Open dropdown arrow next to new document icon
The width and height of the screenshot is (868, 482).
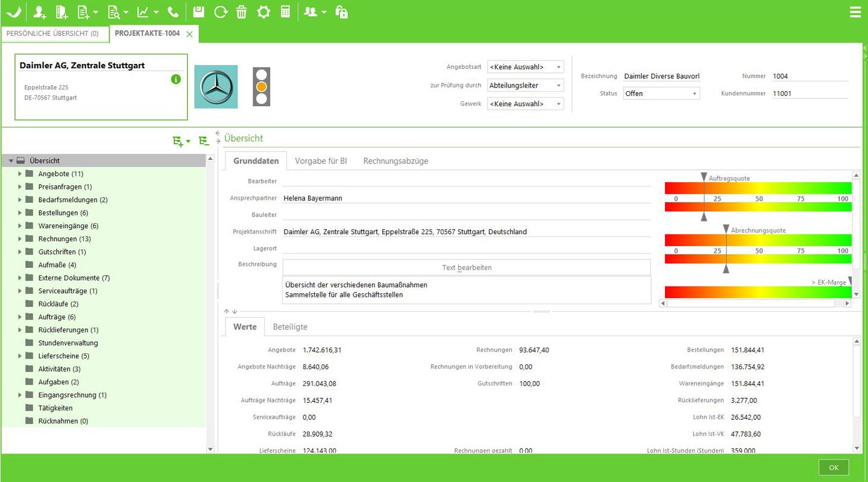[x=95, y=13]
